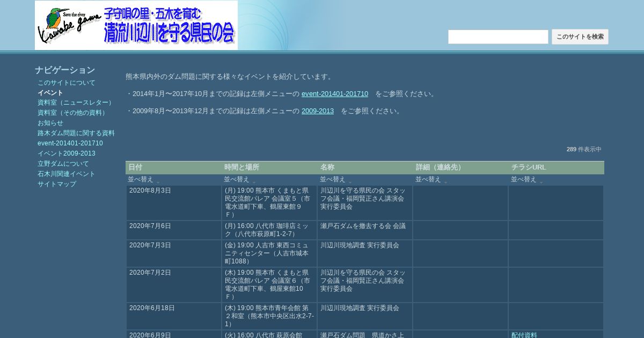Image resolution: width=644 pixels, height=338 pixels.
Task: Open このサイトについて in navigation
Action: [x=66, y=83]
